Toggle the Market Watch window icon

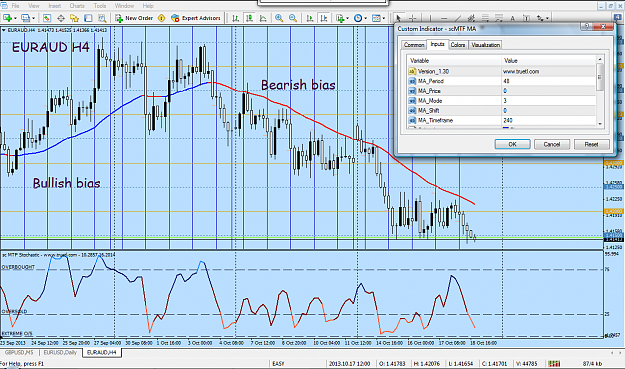(47, 18)
